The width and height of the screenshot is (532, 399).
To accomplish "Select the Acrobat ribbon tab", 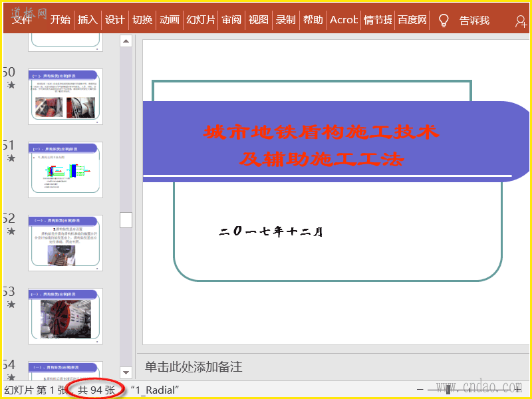I will (x=344, y=20).
